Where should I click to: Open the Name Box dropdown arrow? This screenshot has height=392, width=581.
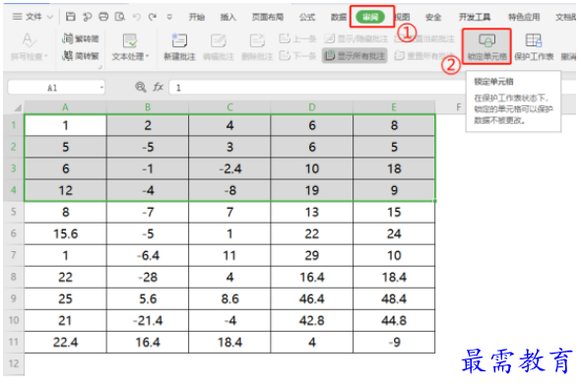click(x=101, y=88)
